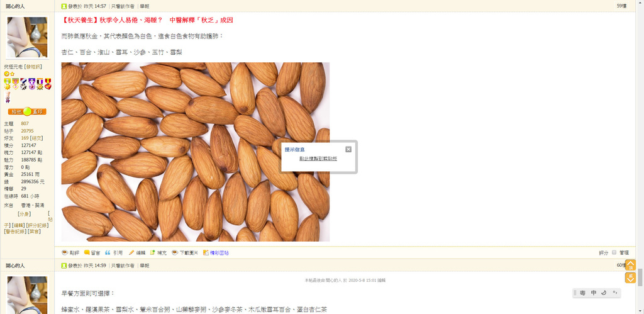Download pictures with 下載圖片
Viewport: 644px width, 314px height.
pos(185,253)
